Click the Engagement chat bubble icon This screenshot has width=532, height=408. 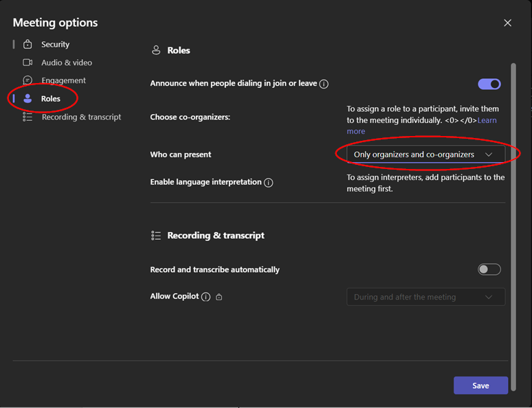pyautogui.click(x=27, y=80)
